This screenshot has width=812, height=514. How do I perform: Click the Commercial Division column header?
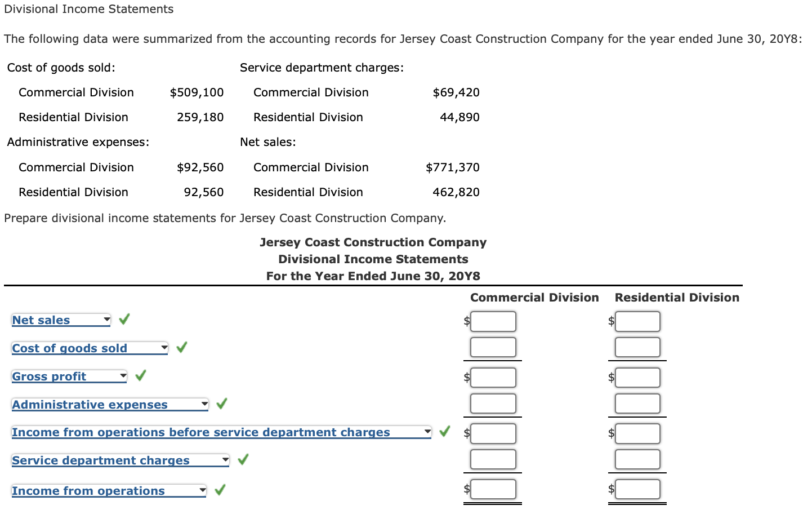click(534, 297)
